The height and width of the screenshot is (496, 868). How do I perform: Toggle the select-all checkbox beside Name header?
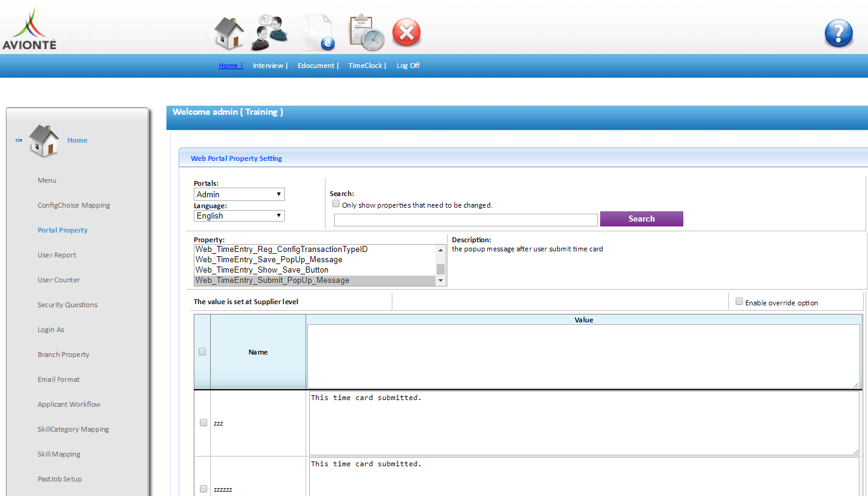click(202, 352)
